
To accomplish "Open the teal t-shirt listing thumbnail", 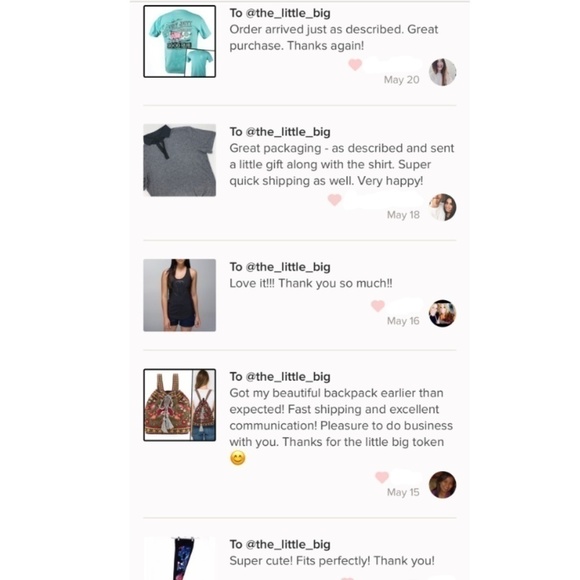I will click(x=180, y=41).
